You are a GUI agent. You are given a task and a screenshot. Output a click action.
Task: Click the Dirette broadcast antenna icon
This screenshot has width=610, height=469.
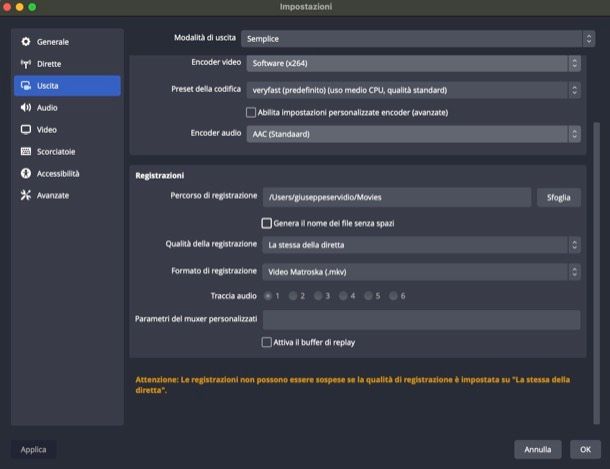(26, 64)
